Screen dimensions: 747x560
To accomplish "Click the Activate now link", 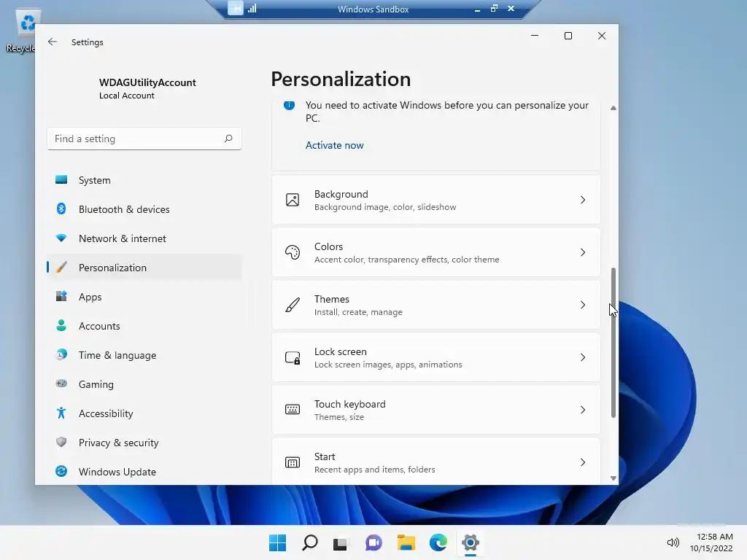I will [x=334, y=145].
